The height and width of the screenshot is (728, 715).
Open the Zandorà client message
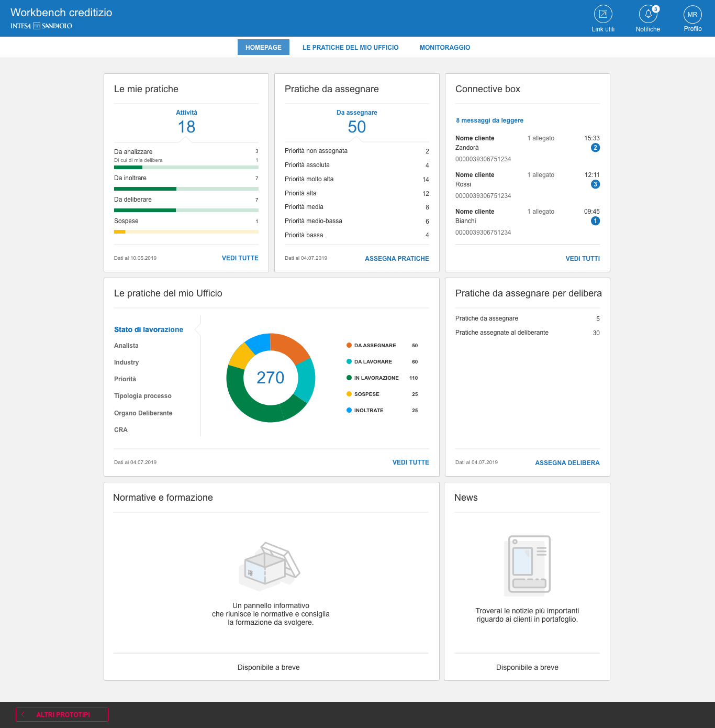pyautogui.click(x=528, y=148)
